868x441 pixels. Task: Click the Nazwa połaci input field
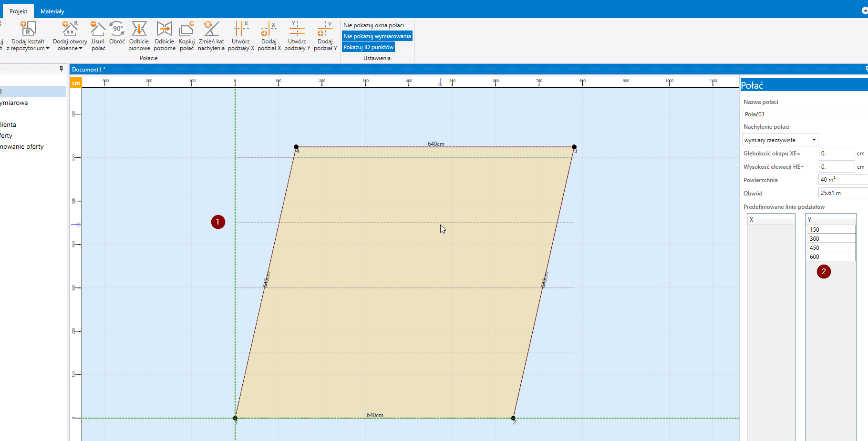[804, 114]
